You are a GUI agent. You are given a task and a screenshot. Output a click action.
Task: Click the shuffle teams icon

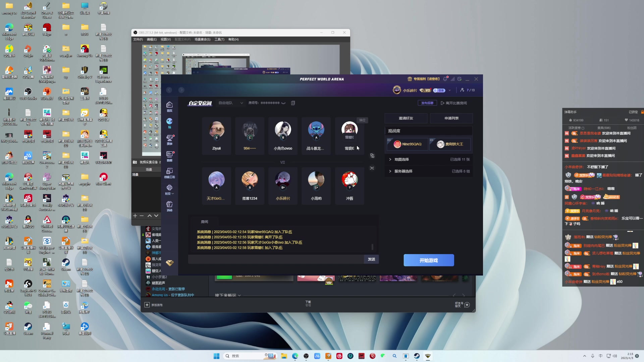coord(372,168)
